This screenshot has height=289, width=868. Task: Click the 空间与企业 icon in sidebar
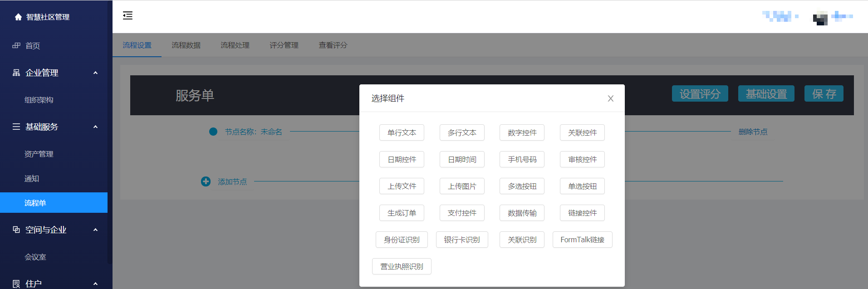coord(16,230)
